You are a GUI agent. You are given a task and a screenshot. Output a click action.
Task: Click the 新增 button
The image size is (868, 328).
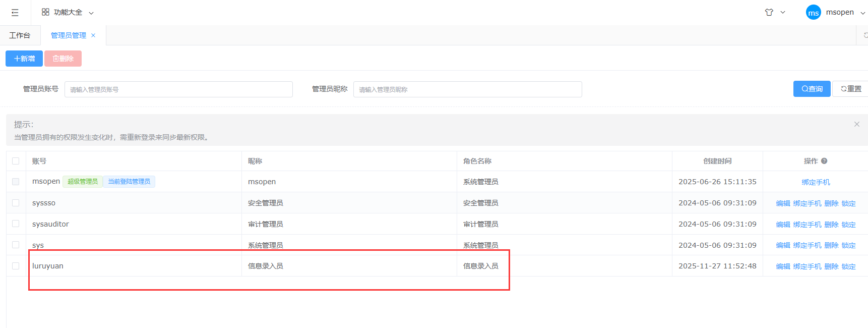tap(24, 59)
